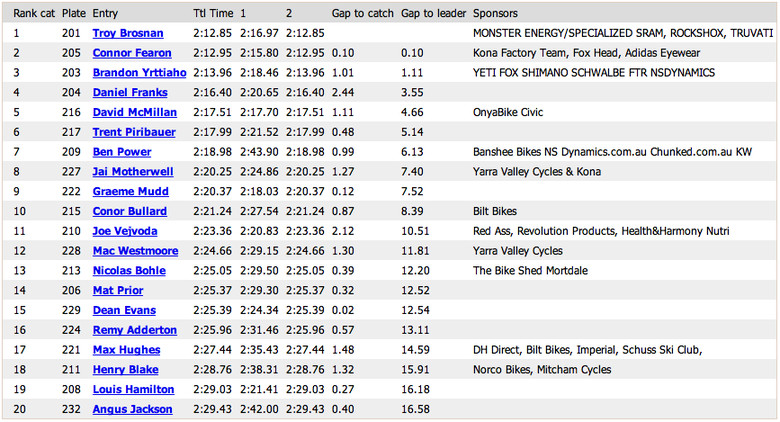Click total time 2:20.37

pyautogui.click(x=212, y=192)
